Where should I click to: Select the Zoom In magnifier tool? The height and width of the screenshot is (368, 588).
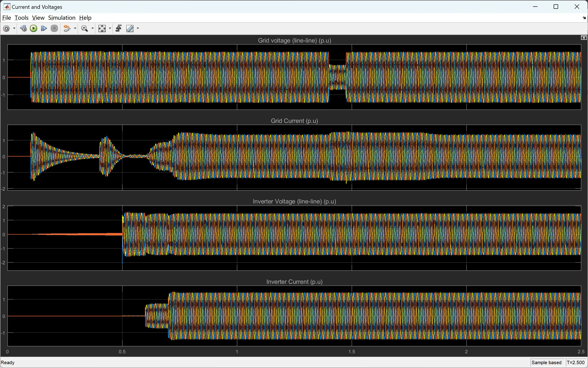pos(84,29)
